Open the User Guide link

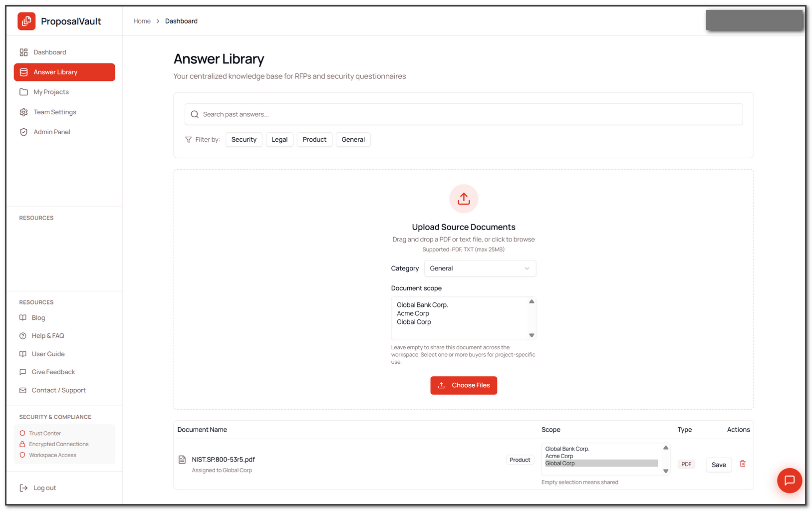(x=48, y=354)
